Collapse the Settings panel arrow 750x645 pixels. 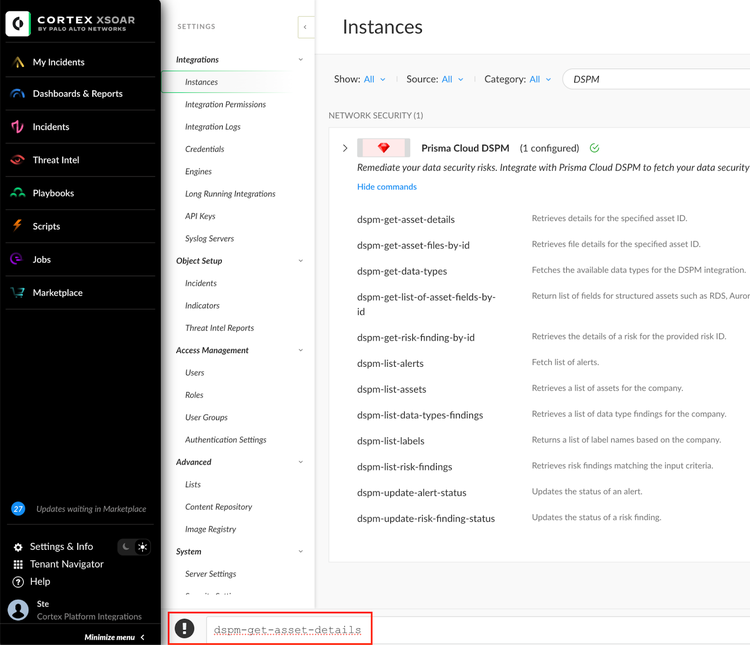305,27
